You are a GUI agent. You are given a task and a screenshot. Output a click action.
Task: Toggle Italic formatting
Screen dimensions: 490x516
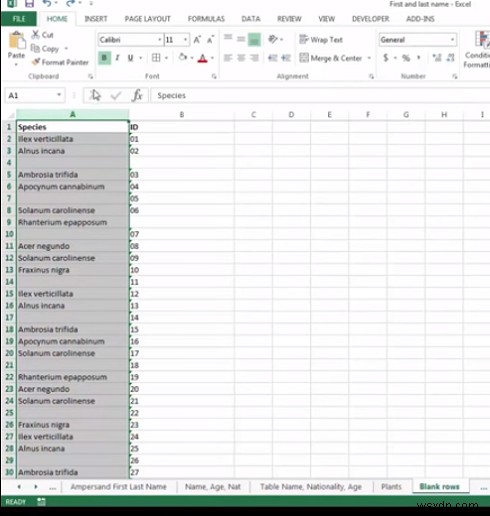117,58
